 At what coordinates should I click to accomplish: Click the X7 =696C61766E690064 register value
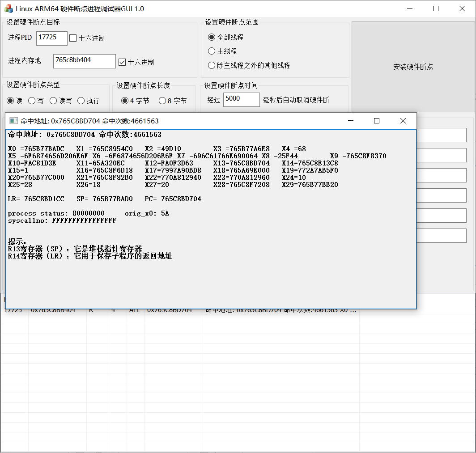pyautogui.click(x=217, y=156)
